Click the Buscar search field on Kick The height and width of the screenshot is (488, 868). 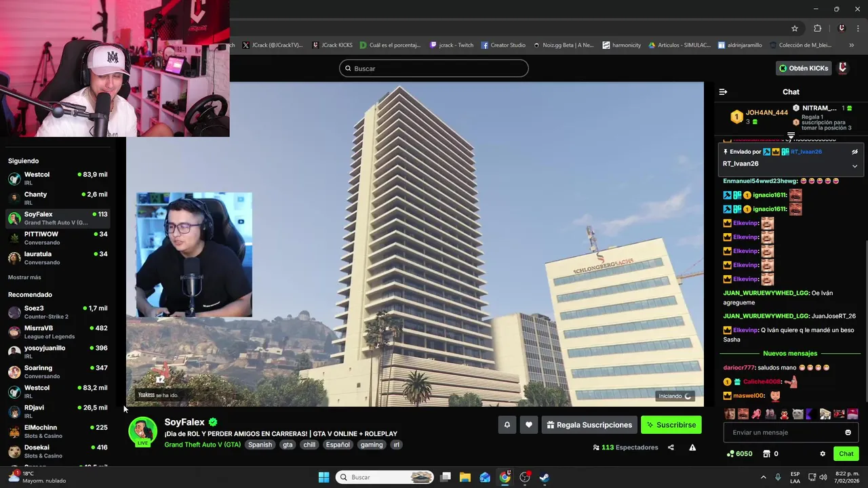click(x=434, y=68)
